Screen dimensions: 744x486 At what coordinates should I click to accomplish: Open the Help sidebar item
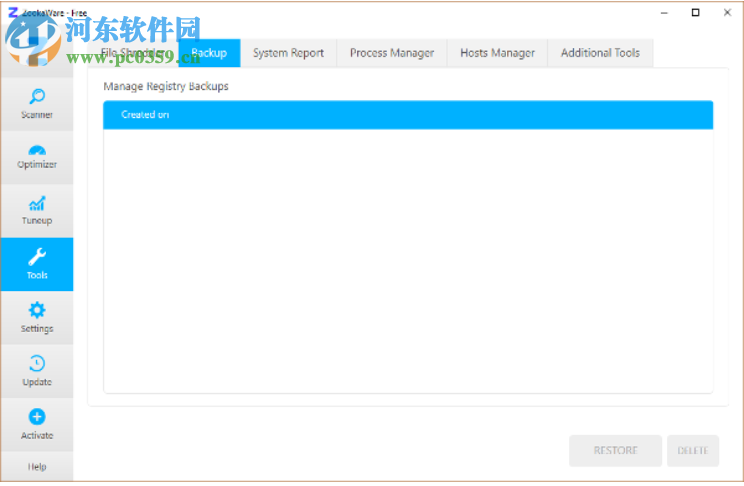pyautogui.click(x=37, y=467)
